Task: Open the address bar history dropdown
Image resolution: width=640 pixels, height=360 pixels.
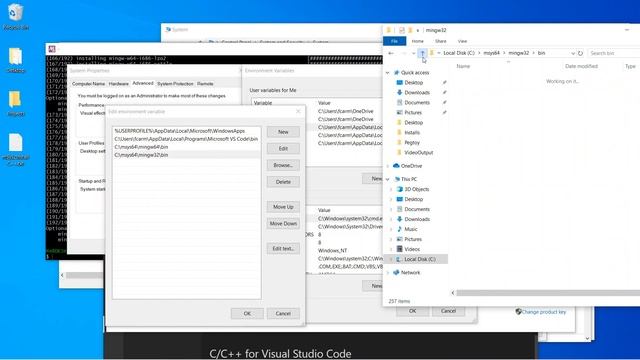Action: (x=573, y=53)
